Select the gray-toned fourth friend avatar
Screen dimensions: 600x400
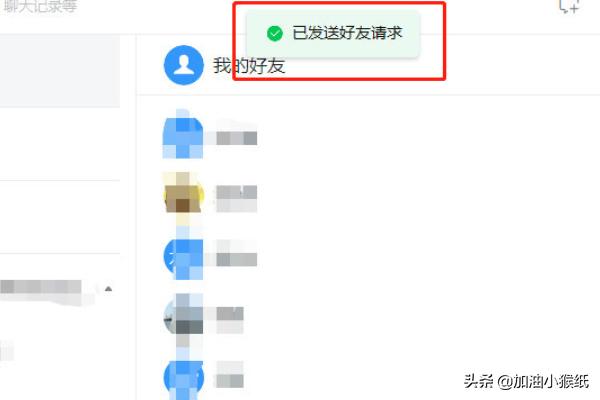pyautogui.click(x=183, y=318)
